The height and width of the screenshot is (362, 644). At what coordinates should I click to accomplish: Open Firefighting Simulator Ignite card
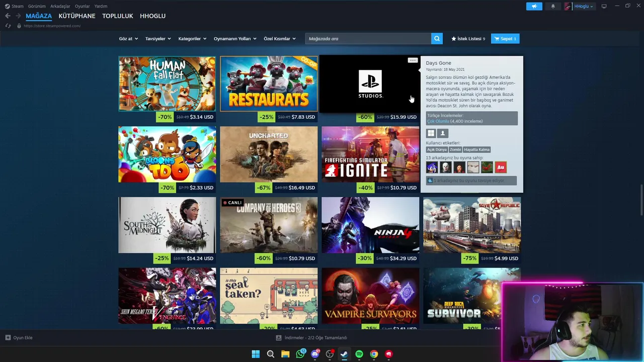point(370,154)
